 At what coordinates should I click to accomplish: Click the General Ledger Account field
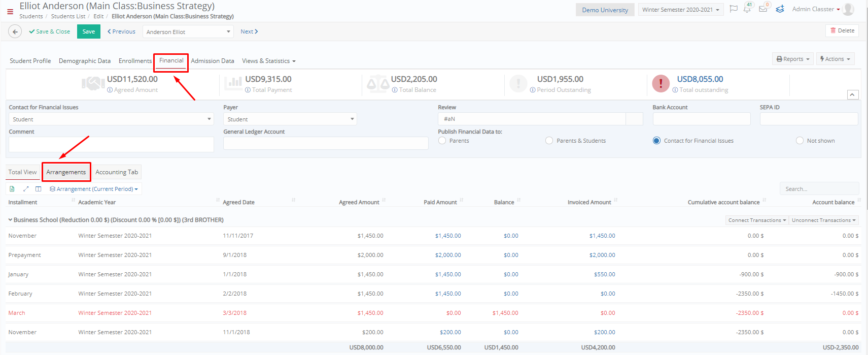pyautogui.click(x=326, y=143)
